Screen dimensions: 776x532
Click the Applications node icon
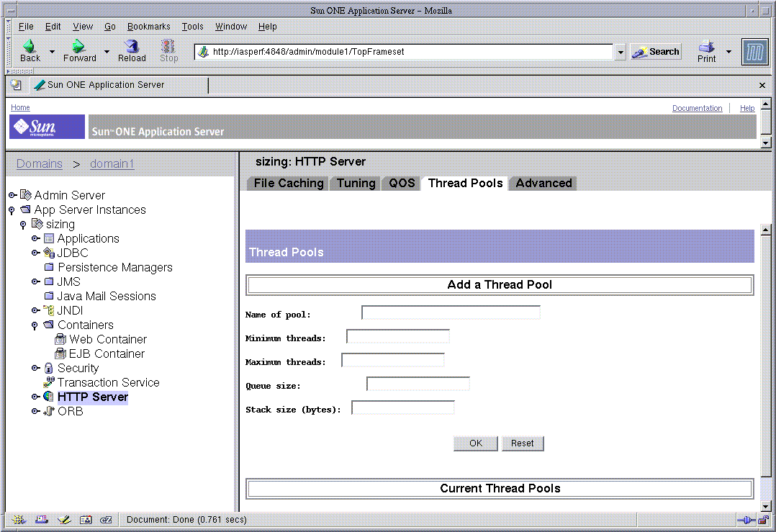tap(48, 238)
